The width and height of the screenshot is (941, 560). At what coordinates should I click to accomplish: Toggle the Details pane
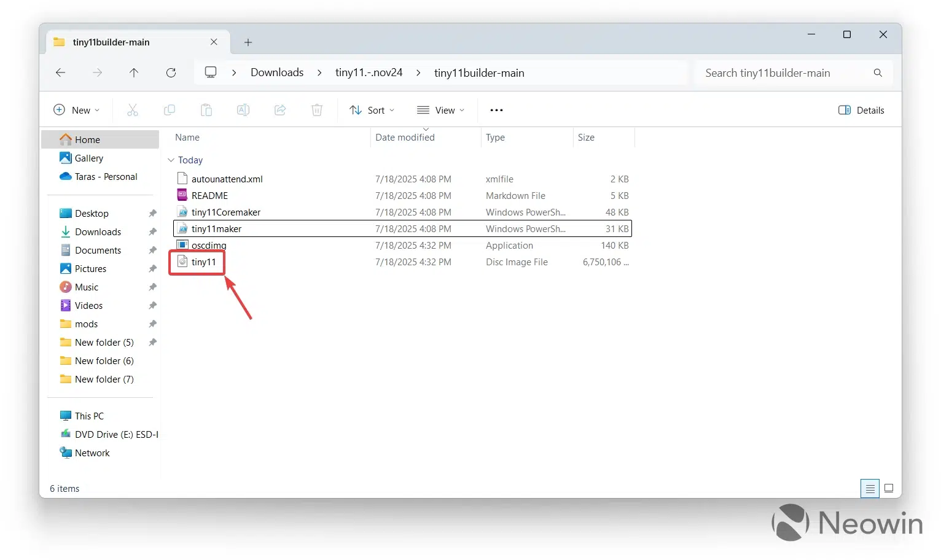tap(861, 110)
